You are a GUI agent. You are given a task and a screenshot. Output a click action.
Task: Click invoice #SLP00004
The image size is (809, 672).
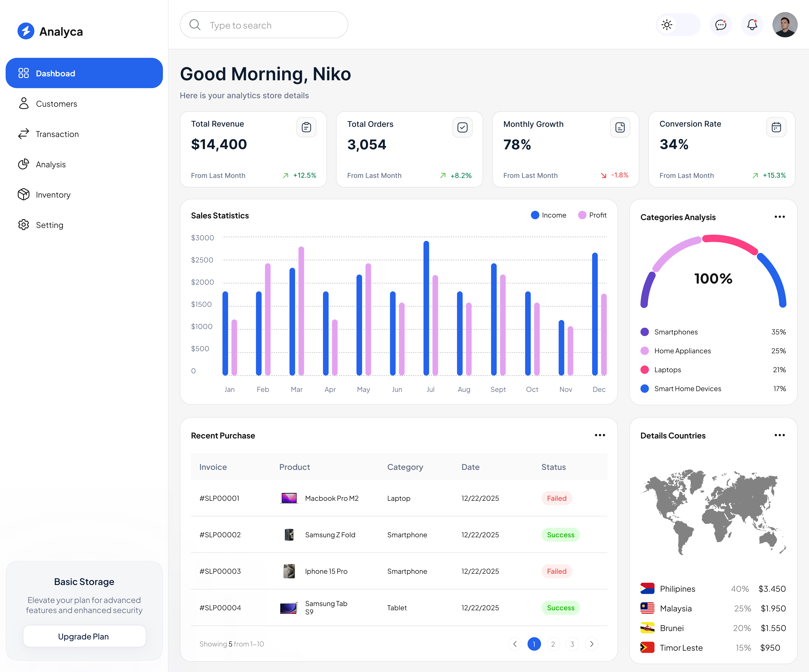220,608
